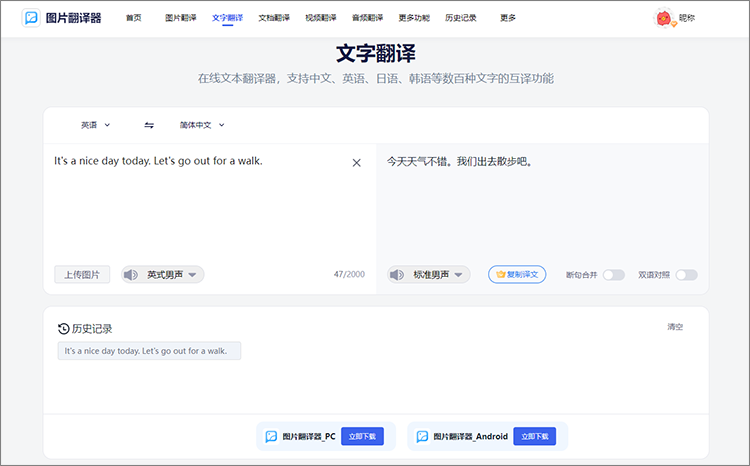Open the 英语 source language dropdown
This screenshot has width=750, height=466.
[96, 125]
